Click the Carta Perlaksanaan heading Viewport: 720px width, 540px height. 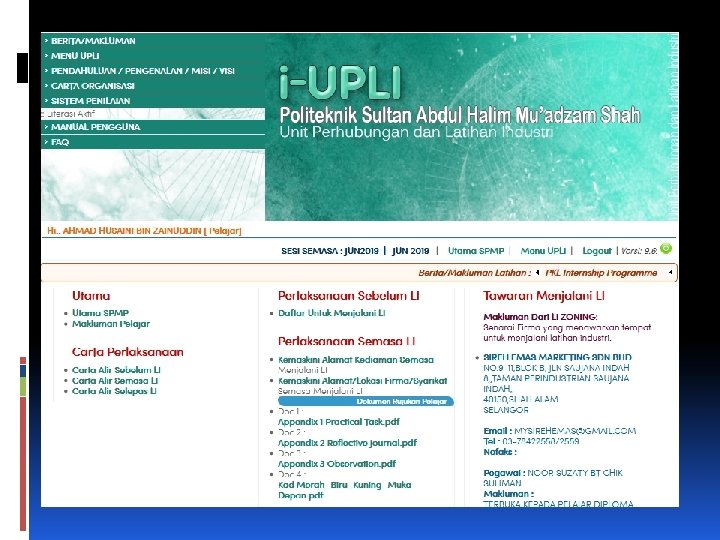click(x=128, y=352)
